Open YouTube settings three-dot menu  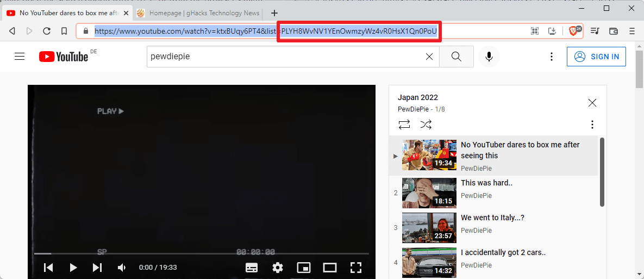[x=551, y=57]
